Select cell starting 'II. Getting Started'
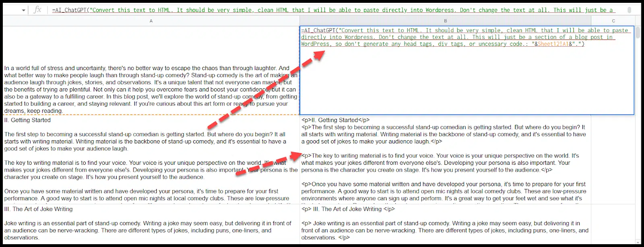Screen dimensions: 644x247 [x=151, y=160]
